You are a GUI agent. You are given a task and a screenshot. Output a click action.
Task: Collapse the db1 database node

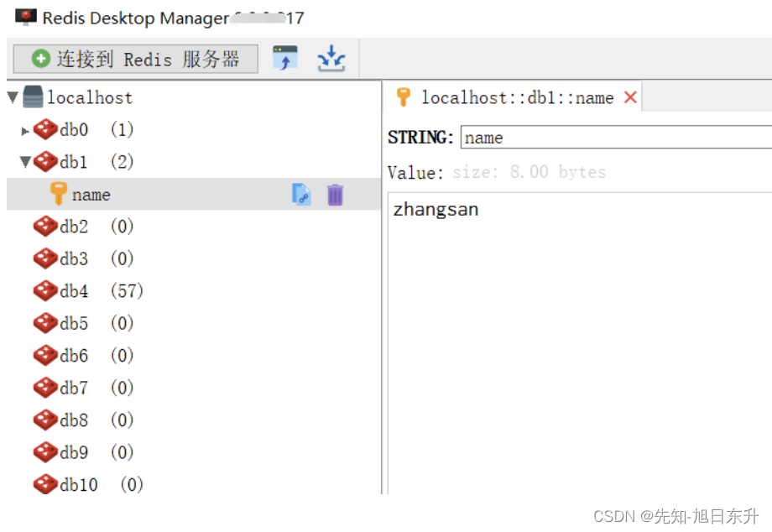tap(26, 162)
